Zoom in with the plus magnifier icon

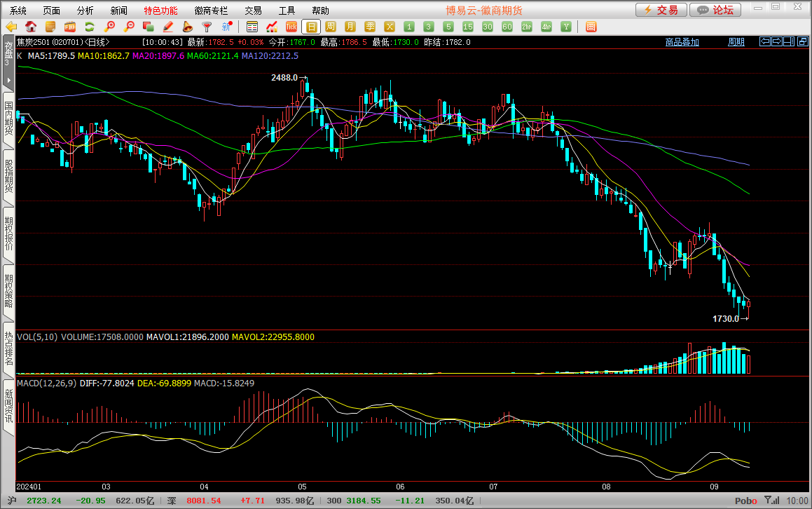coord(109,27)
